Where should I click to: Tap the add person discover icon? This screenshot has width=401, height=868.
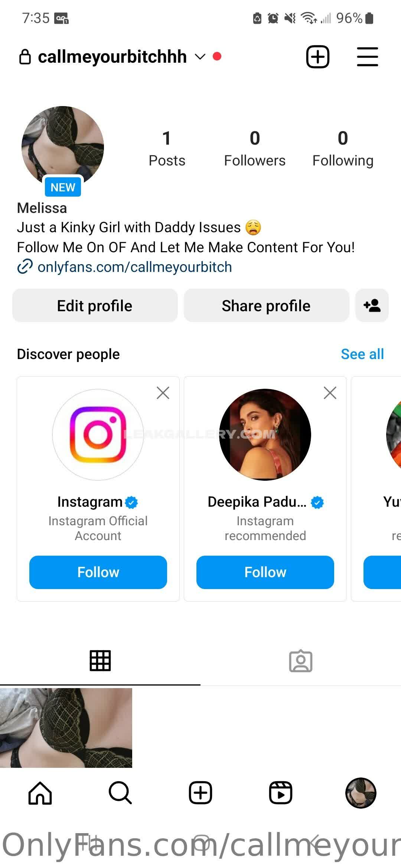pyautogui.click(x=372, y=306)
